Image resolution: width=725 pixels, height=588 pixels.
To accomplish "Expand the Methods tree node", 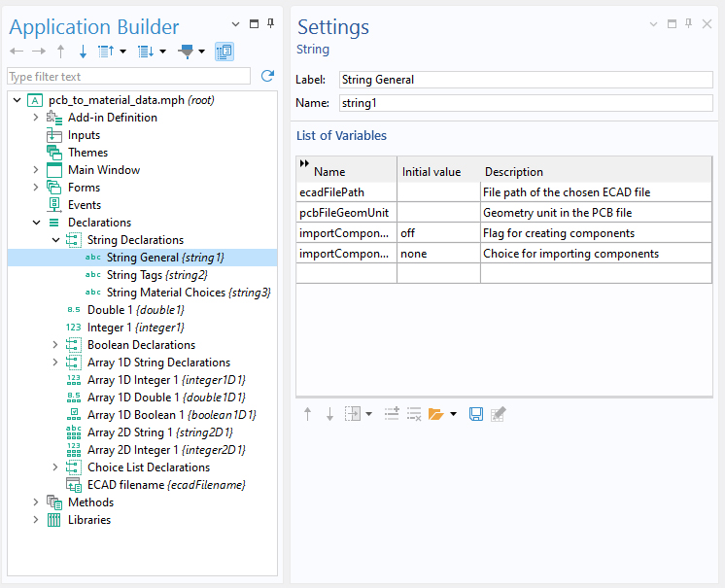I will (36, 502).
